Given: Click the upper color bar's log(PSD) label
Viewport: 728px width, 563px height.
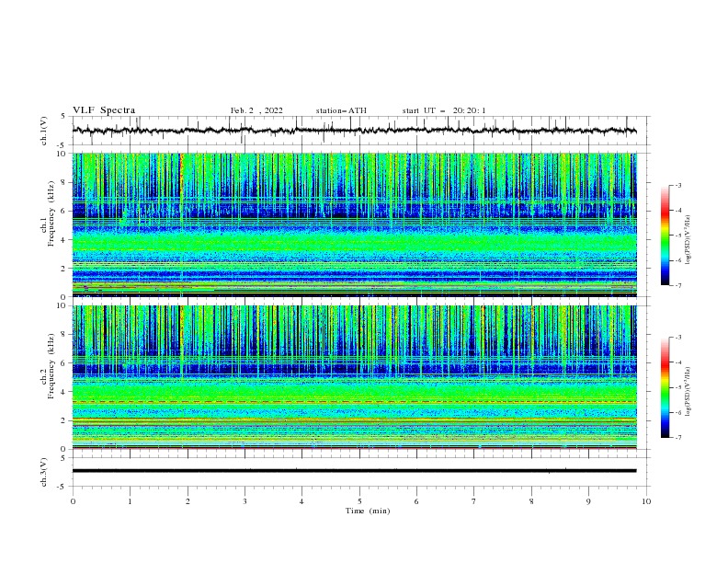Looking at the screenshot, I should (x=688, y=240).
